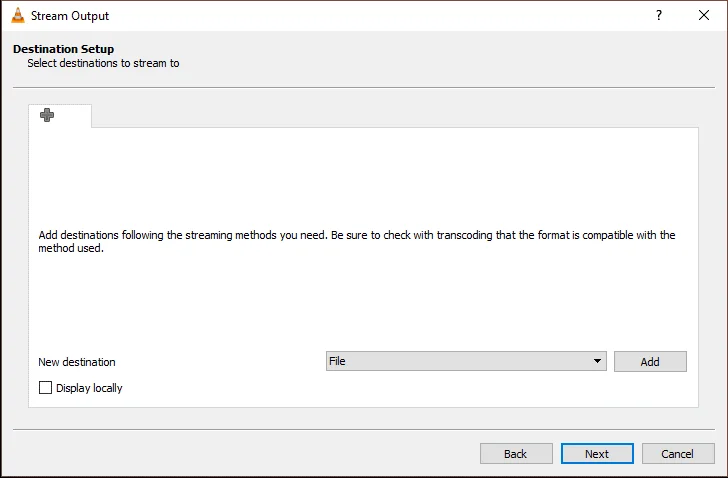Close the Stream Output dialog with X
Viewport: 728px width, 478px height.
pyautogui.click(x=704, y=16)
